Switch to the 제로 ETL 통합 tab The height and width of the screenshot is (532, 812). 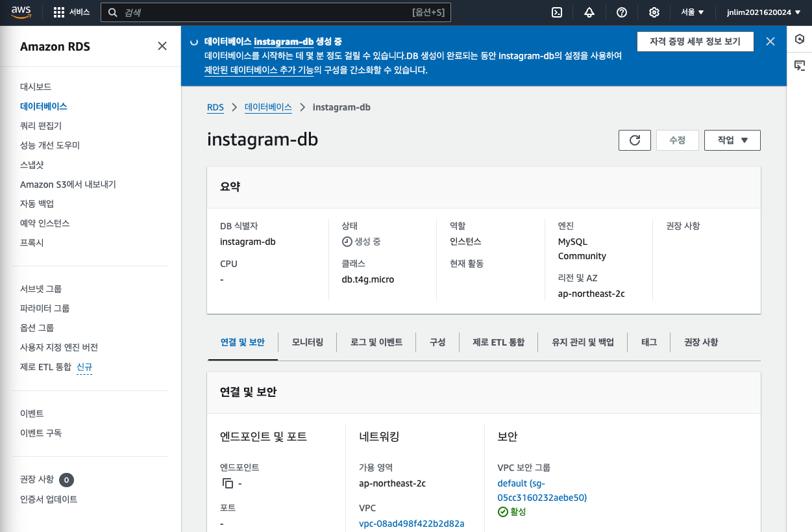click(x=498, y=342)
